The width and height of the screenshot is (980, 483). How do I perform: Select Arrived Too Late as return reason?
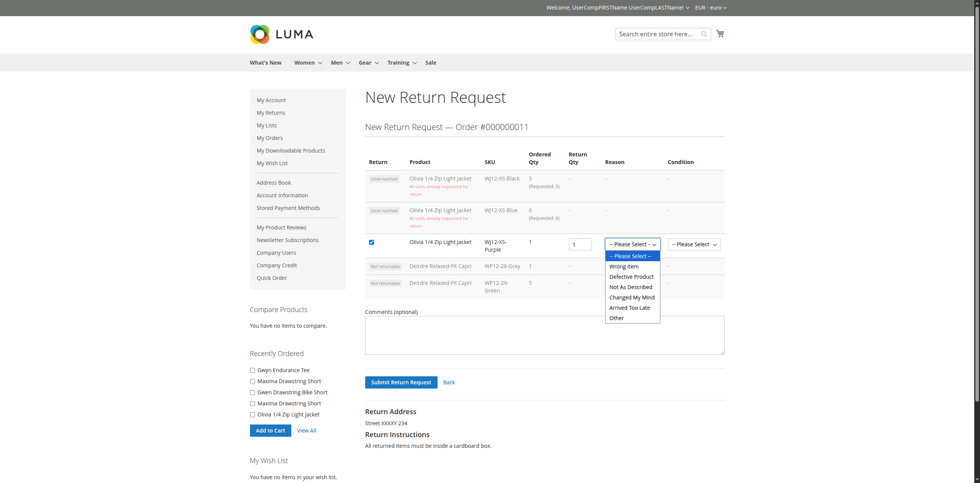coord(629,307)
